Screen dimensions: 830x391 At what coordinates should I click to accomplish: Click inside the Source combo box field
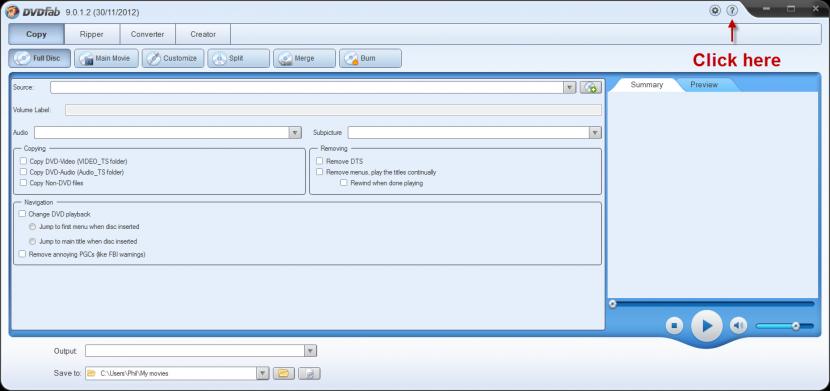pyautogui.click(x=307, y=88)
